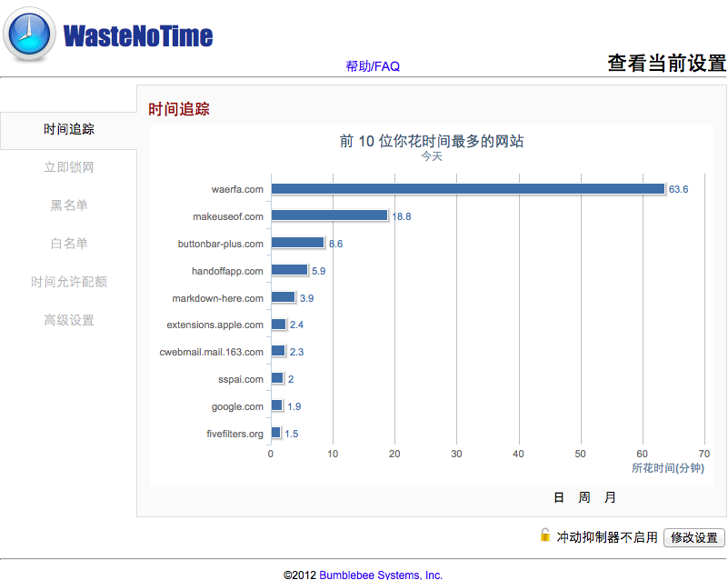Click the red 时间追踪 section heading
This screenshot has width=728, height=580.
tap(179, 110)
